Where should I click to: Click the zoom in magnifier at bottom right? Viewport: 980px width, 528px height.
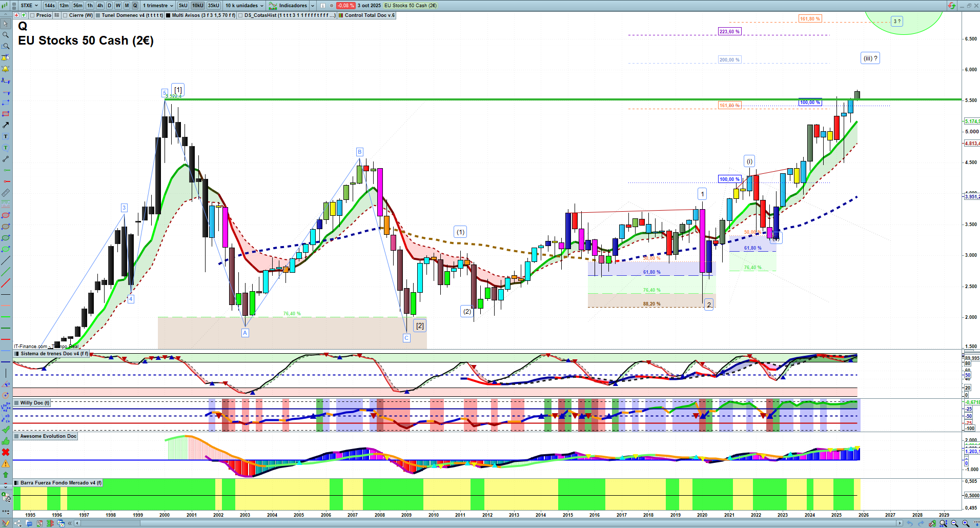[x=966, y=523]
